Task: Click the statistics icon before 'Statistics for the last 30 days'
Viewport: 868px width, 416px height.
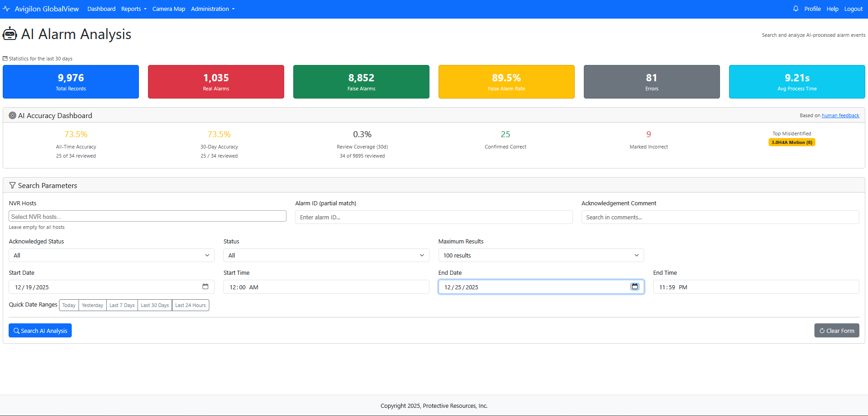Action: point(5,59)
